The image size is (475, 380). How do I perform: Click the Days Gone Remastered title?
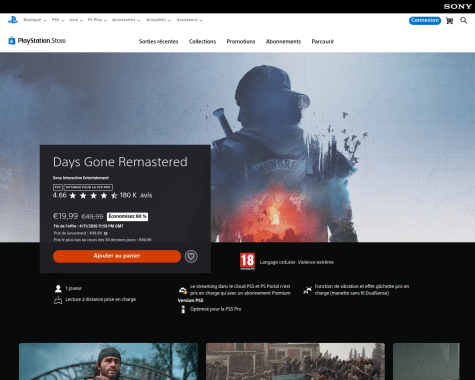point(120,162)
